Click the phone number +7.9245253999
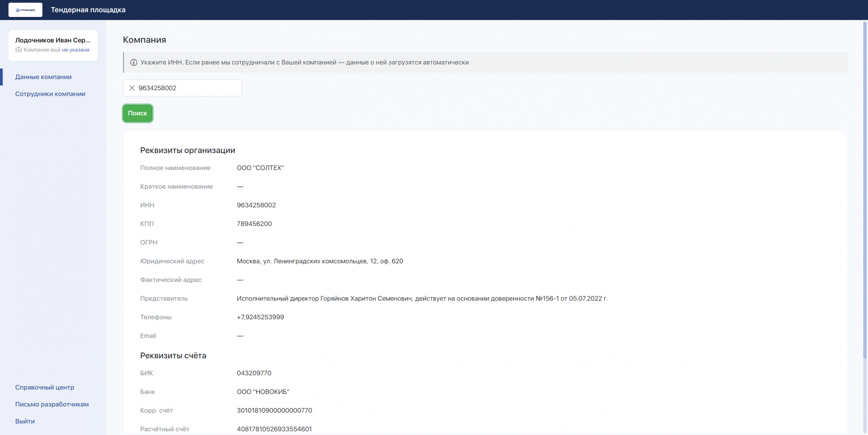The image size is (868, 435). [x=260, y=317]
